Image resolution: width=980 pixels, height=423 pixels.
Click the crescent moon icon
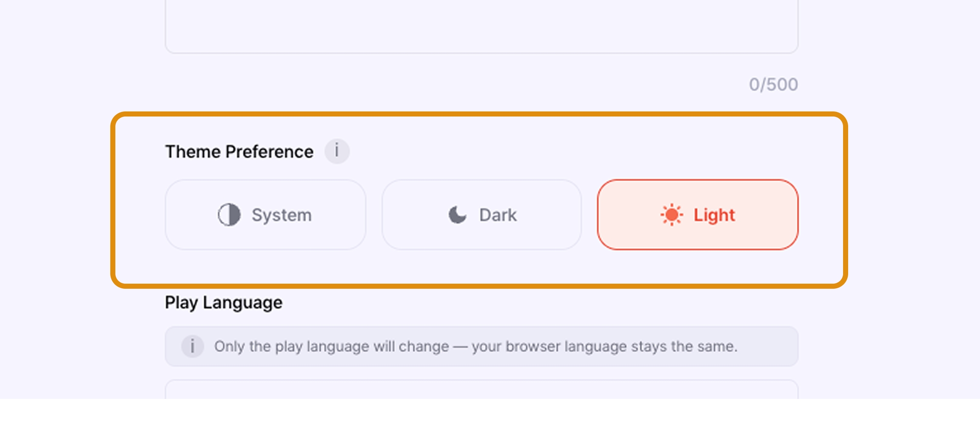tap(457, 215)
